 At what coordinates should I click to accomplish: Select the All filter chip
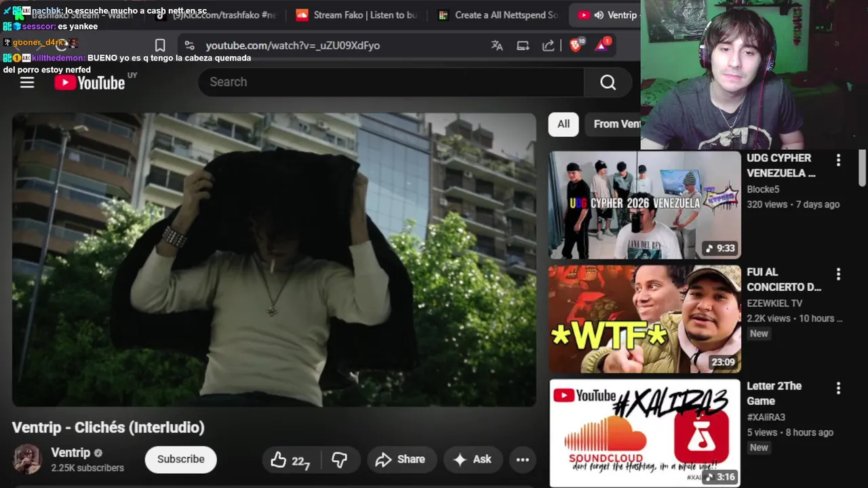(x=564, y=124)
